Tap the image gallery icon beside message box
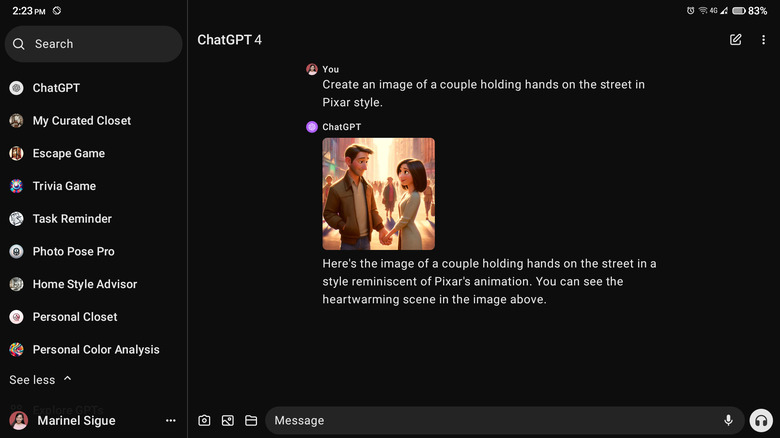780x438 pixels. point(228,421)
